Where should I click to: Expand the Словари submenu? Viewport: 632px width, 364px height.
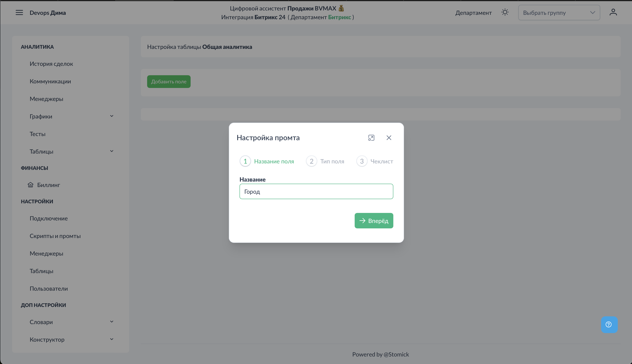(112, 322)
